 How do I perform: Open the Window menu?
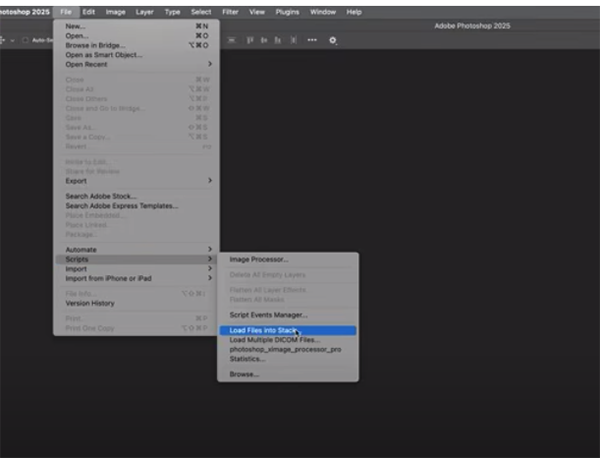(323, 12)
